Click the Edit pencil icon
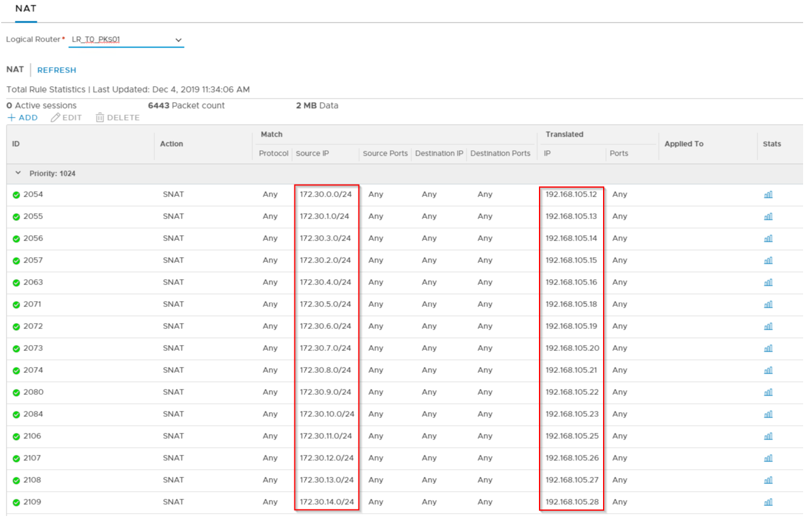812x519 pixels. (56, 118)
